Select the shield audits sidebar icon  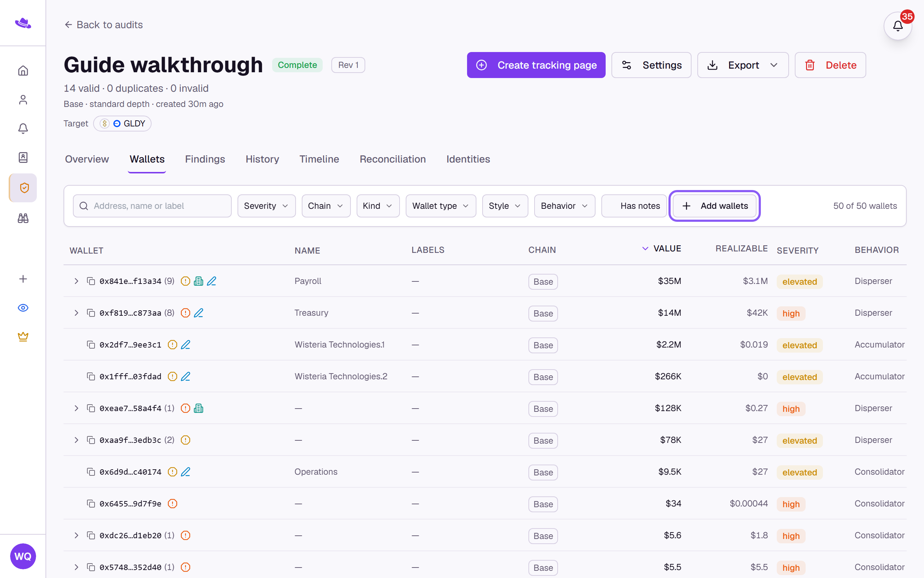click(x=23, y=188)
